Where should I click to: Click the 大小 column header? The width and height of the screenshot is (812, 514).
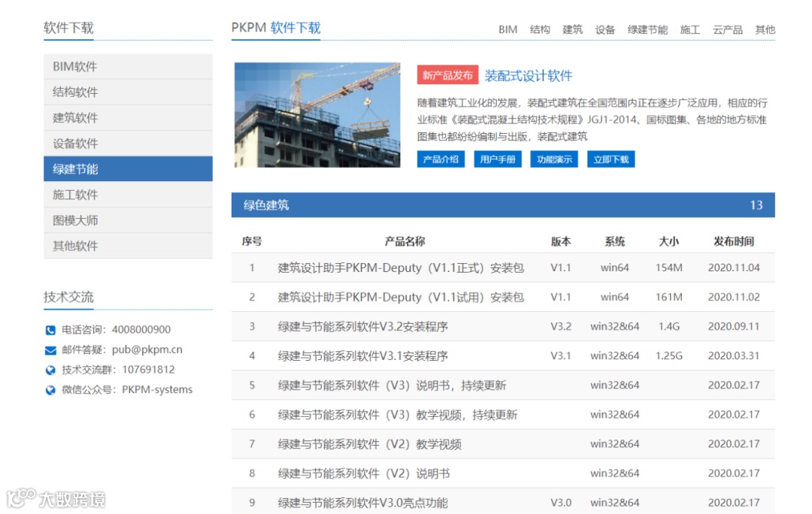point(668,241)
